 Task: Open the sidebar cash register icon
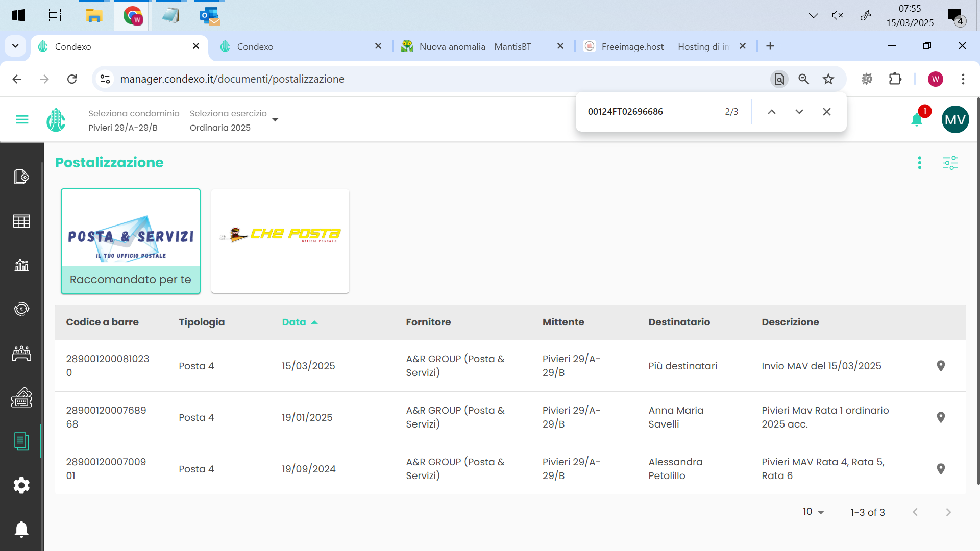point(21,397)
